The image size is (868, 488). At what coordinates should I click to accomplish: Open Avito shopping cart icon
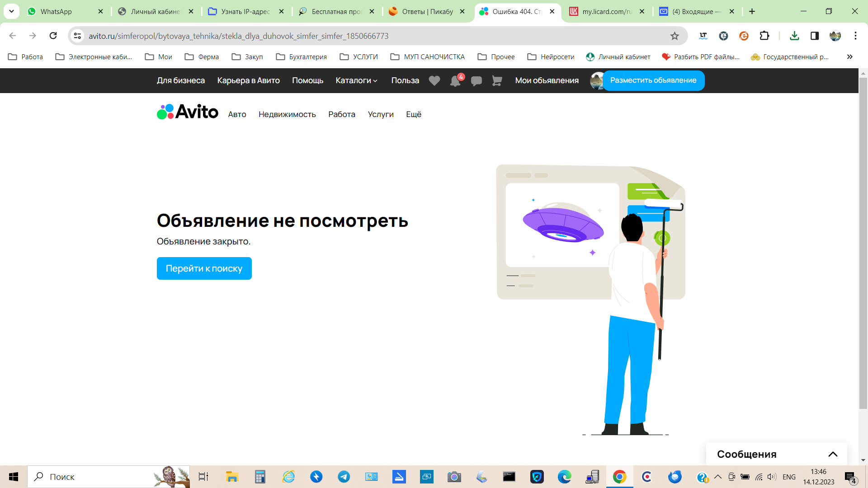[497, 81]
